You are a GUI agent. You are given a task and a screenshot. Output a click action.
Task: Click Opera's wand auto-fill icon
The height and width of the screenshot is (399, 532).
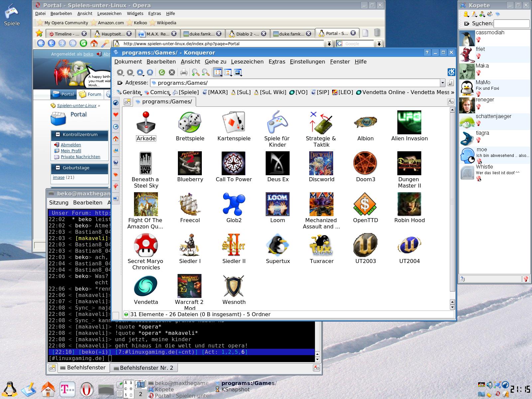click(105, 43)
